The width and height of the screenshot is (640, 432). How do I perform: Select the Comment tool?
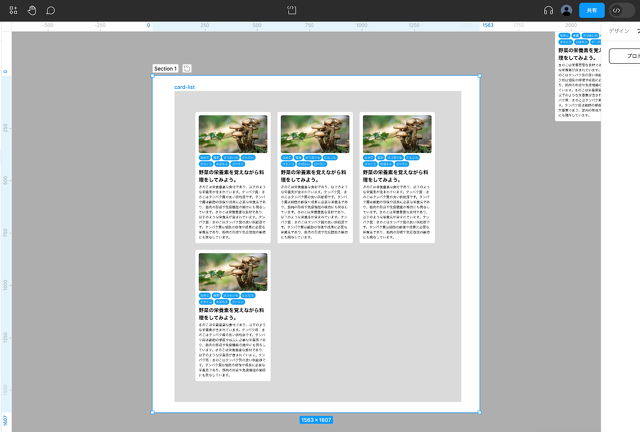point(50,10)
